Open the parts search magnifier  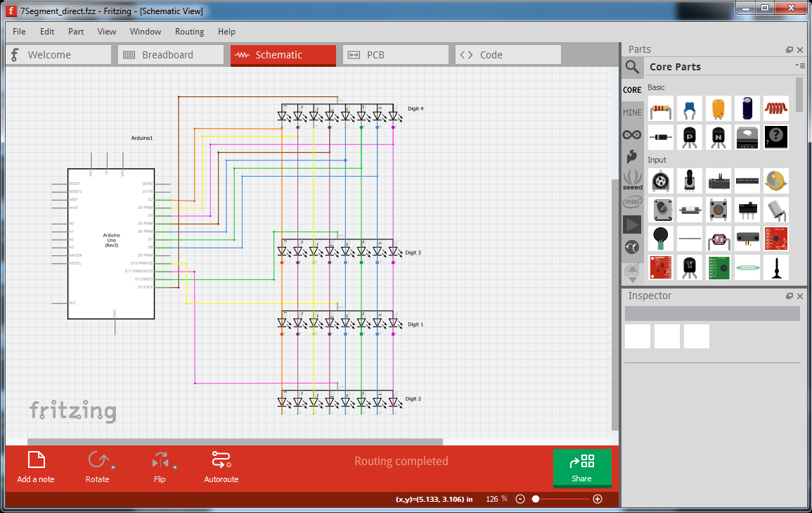pos(631,67)
